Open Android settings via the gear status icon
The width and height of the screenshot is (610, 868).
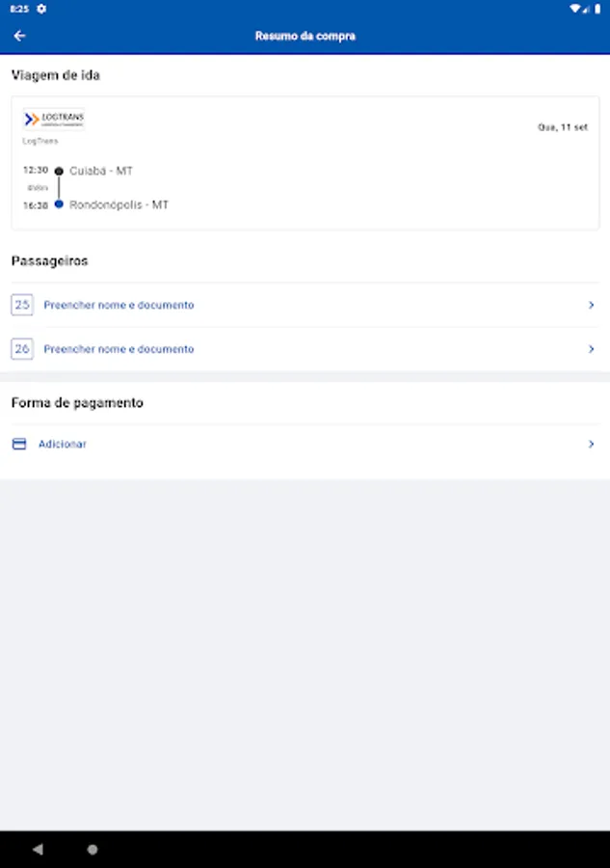click(40, 8)
